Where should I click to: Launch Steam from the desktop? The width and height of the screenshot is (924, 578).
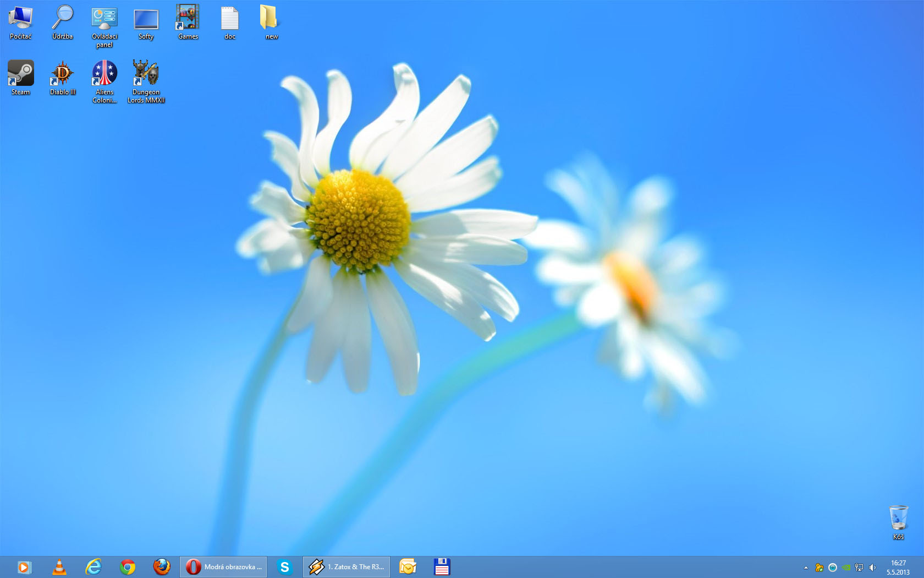21,78
